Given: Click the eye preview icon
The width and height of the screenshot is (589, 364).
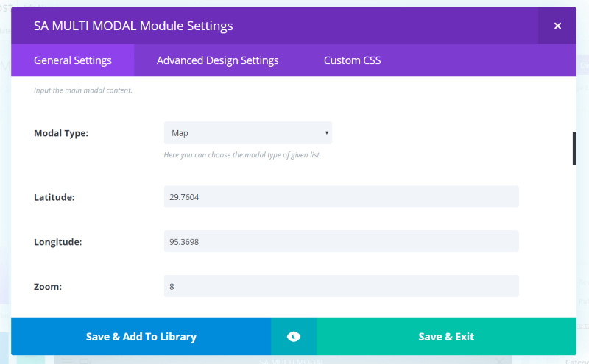Looking at the screenshot, I should (x=294, y=337).
